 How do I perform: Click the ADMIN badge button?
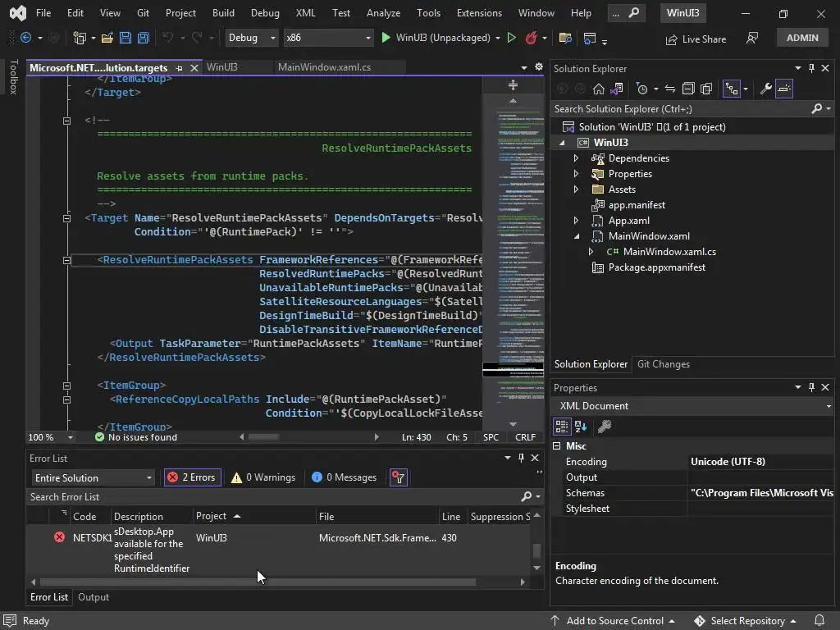coord(802,38)
